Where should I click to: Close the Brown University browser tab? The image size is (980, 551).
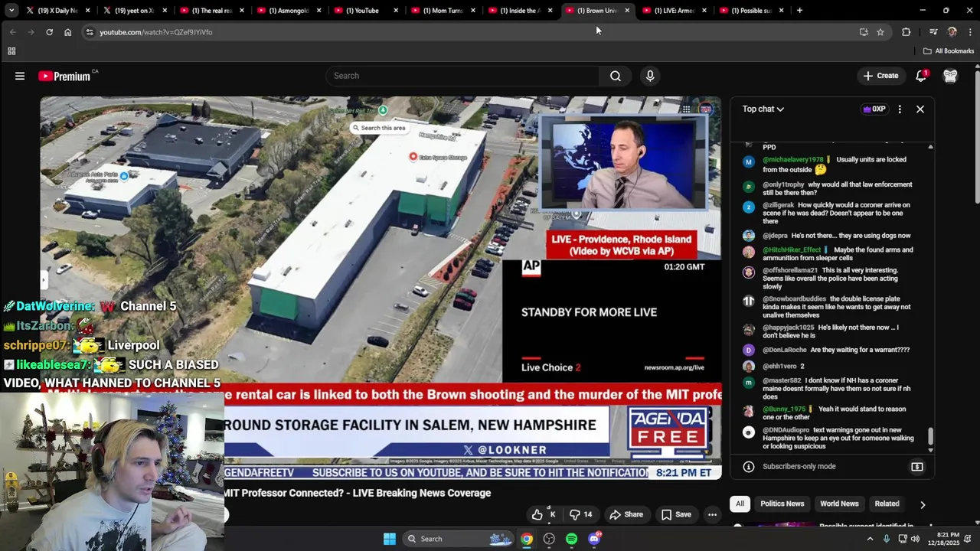[627, 11]
